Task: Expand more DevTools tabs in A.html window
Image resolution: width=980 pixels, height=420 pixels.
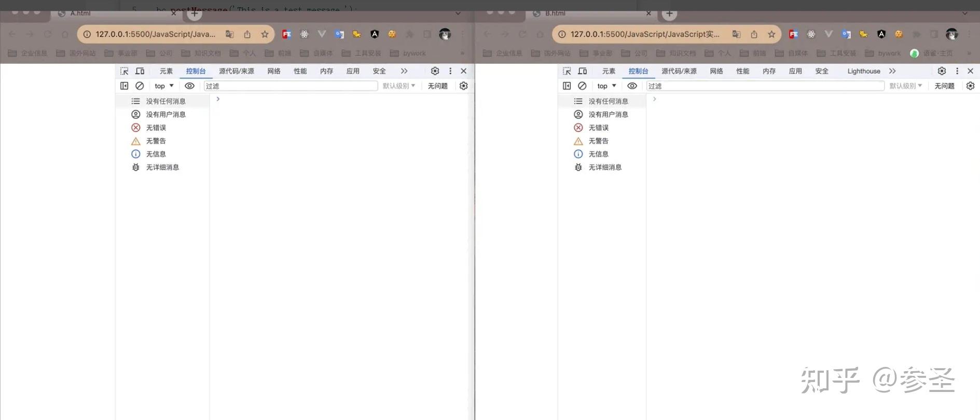Action: (x=404, y=71)
